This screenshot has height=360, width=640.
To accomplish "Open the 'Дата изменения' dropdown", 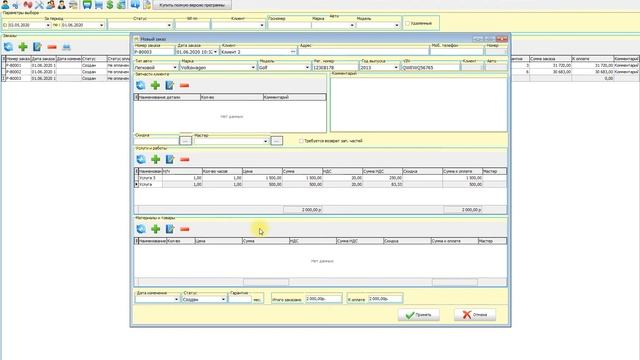I will [x=176, y=299].
